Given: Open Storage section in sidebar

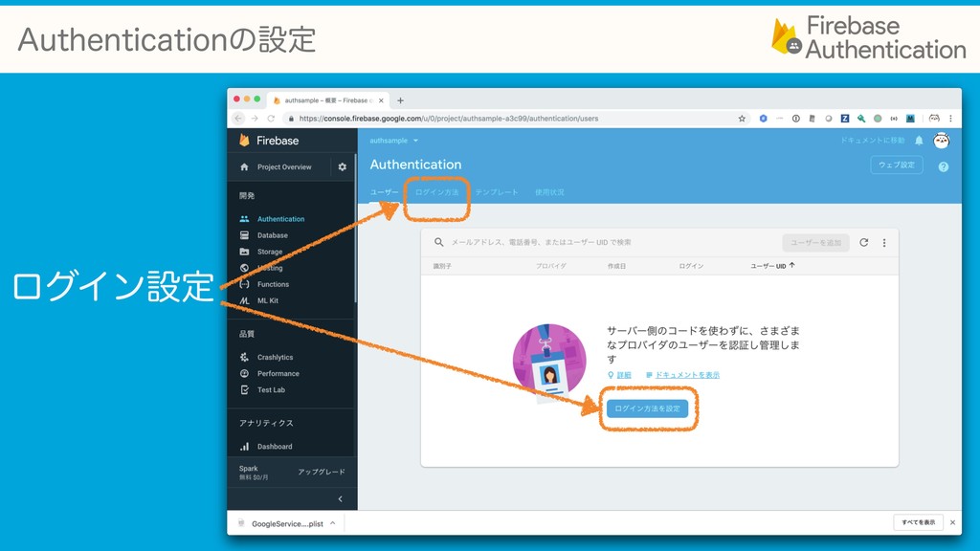Looking at the screenshot, I should [269, 252].
